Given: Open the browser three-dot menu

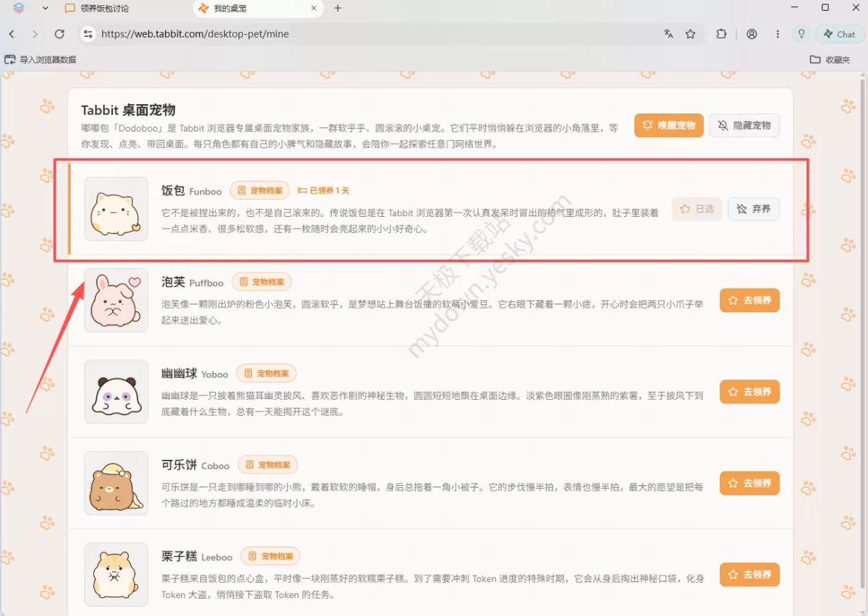Looking at the screenshot, I should pos(778,34).
